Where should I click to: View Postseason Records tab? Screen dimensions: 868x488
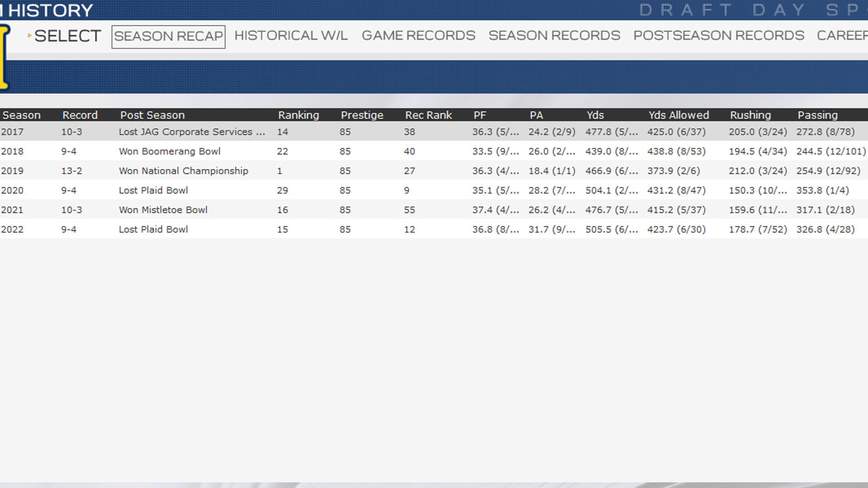(x=718, y=36)
